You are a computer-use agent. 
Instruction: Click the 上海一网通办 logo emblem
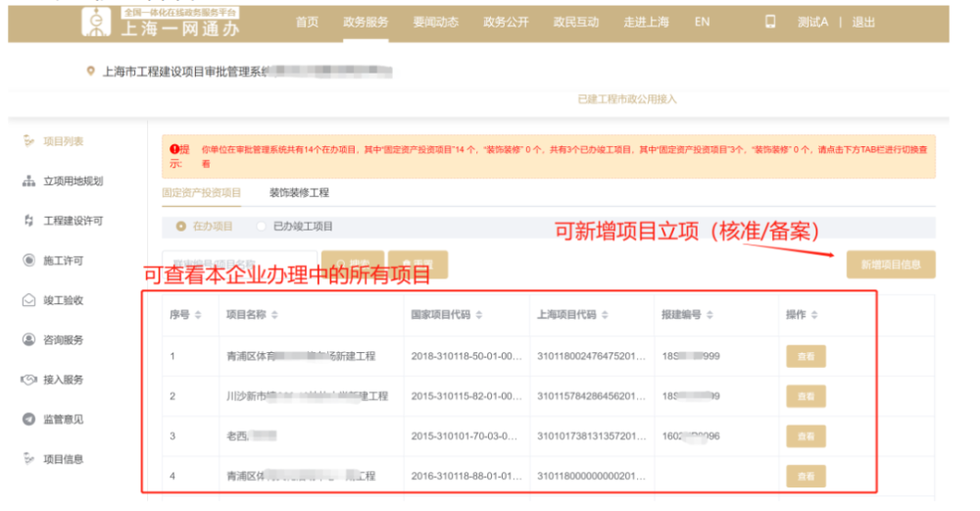pyautogui.click(x=96, y=22)
